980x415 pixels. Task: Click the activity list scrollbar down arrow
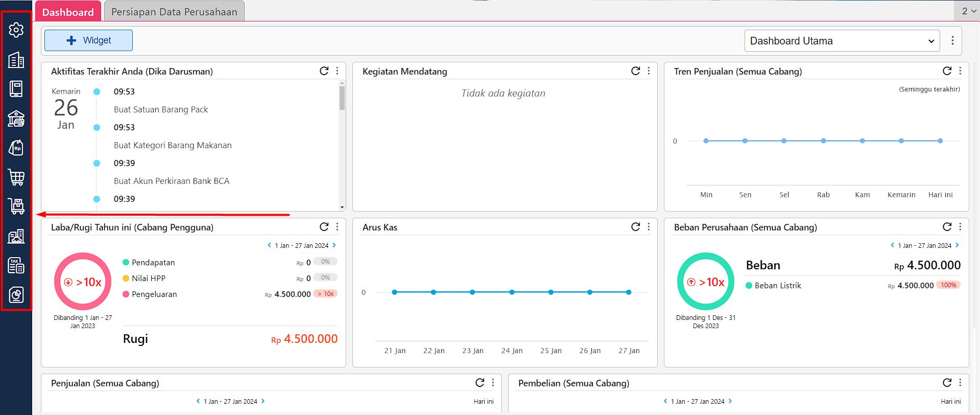(342, 207)
